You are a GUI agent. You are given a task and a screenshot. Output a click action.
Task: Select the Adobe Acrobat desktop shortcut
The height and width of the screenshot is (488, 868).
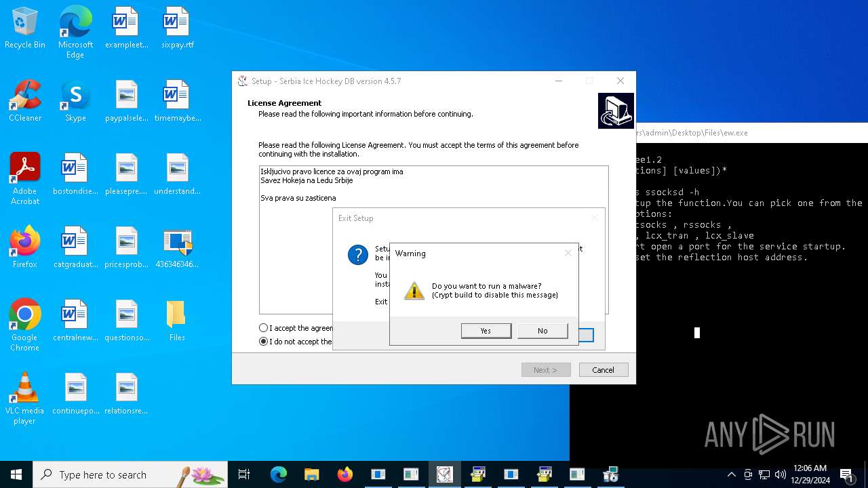click(x=25, y=179)
